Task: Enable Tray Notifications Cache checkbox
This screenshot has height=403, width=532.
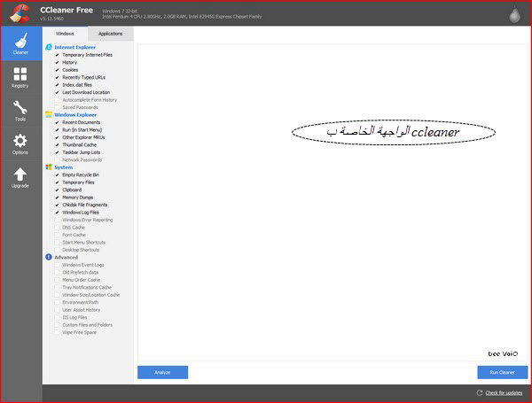Action: (x=57, y=288)
